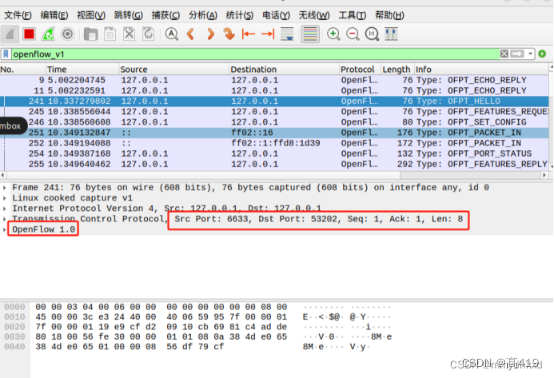Open the 帮助(H) menu
This screenshot has height=378, width=554.
point(389,15)
